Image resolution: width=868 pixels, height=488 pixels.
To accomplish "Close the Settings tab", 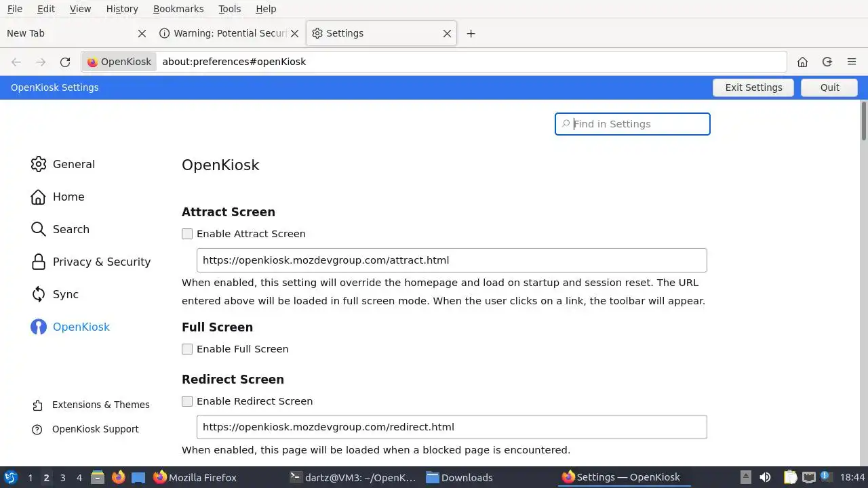I will (x=447, y=33).
